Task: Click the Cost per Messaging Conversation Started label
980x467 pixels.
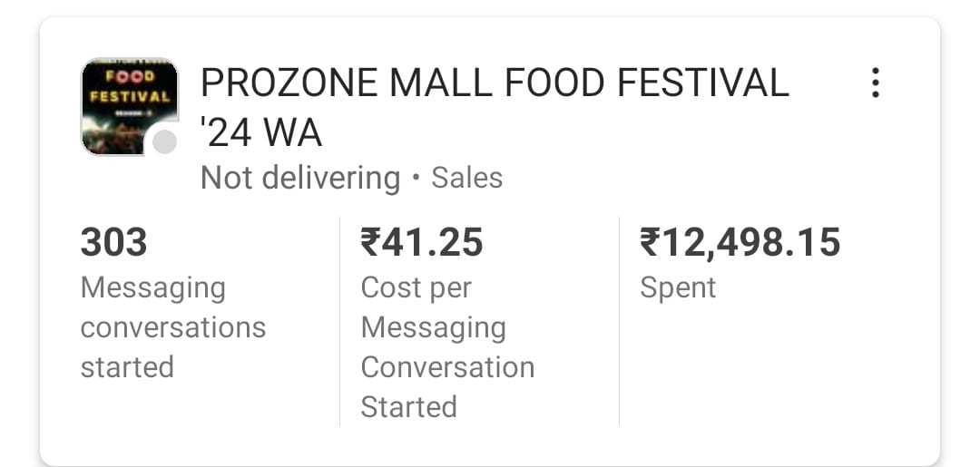Action: (x=446, y=346)
